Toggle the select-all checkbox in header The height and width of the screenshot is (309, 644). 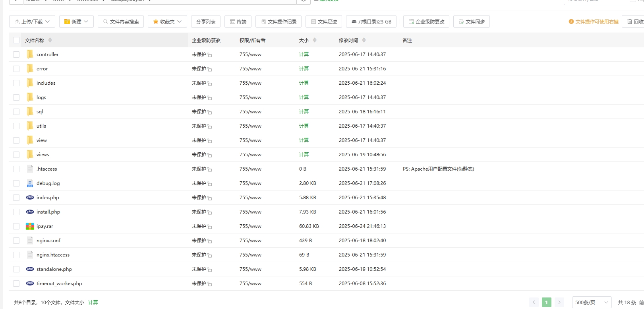(16, 40)
